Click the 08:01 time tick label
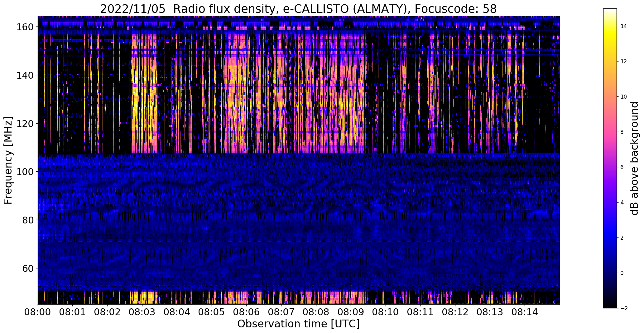This screenshot has width=644, height=333. (73, 311)
